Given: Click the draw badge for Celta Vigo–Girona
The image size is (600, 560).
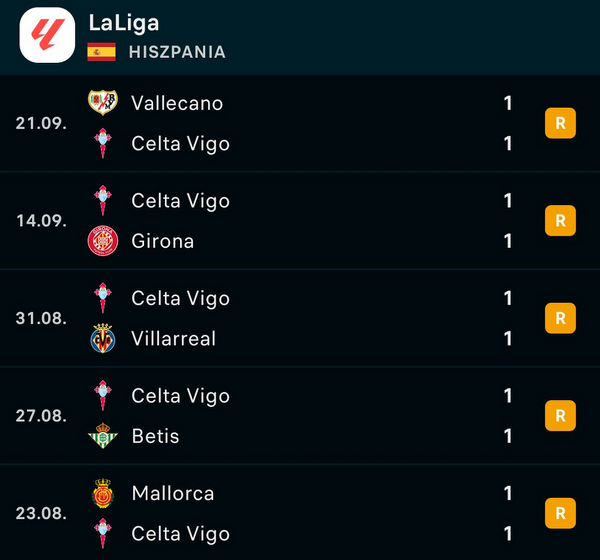Looking at the screenshot, I should [560, 220].
